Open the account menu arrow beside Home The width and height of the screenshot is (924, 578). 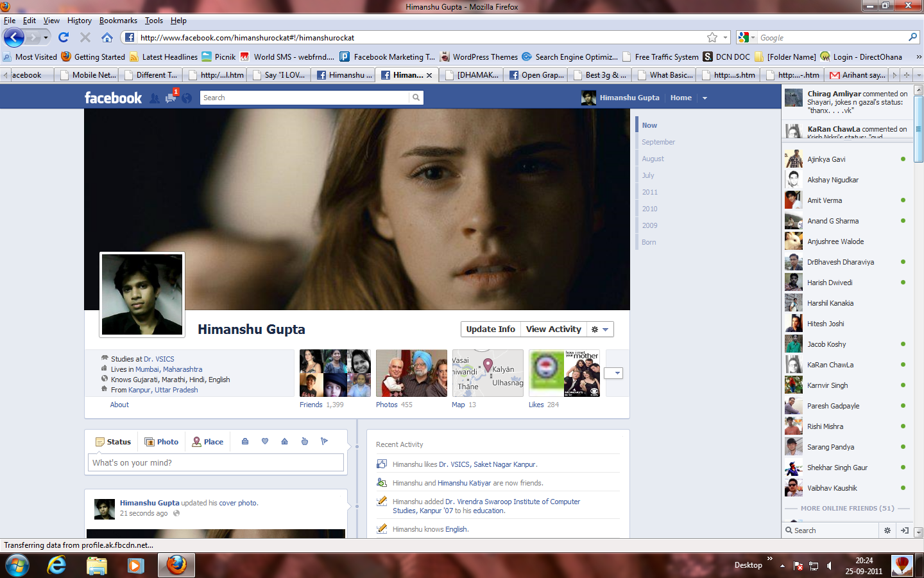click(705, 98)
